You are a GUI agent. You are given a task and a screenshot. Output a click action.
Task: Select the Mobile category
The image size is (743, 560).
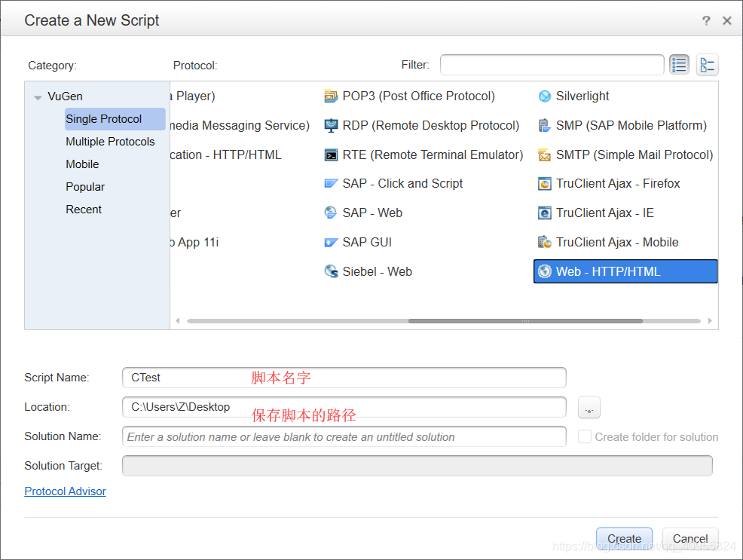click(x=82, y=164)
